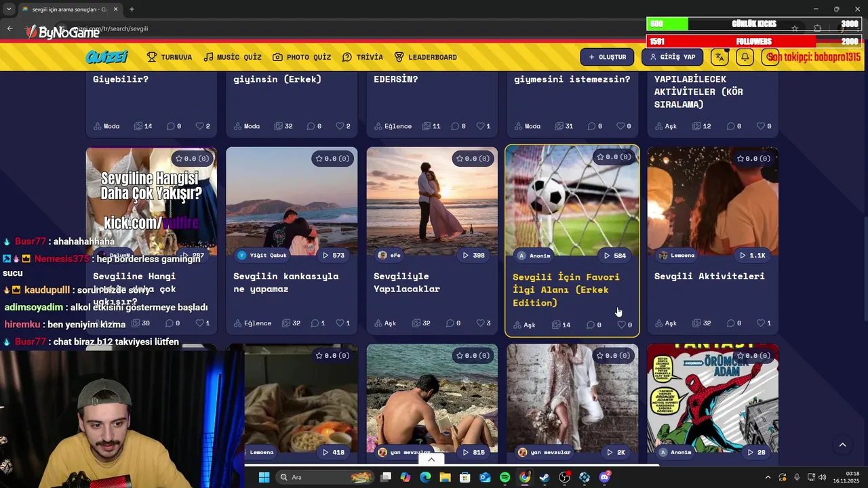868x488 pixels.
Task: Click the Oluştur create button
Action: pos(607,57)
